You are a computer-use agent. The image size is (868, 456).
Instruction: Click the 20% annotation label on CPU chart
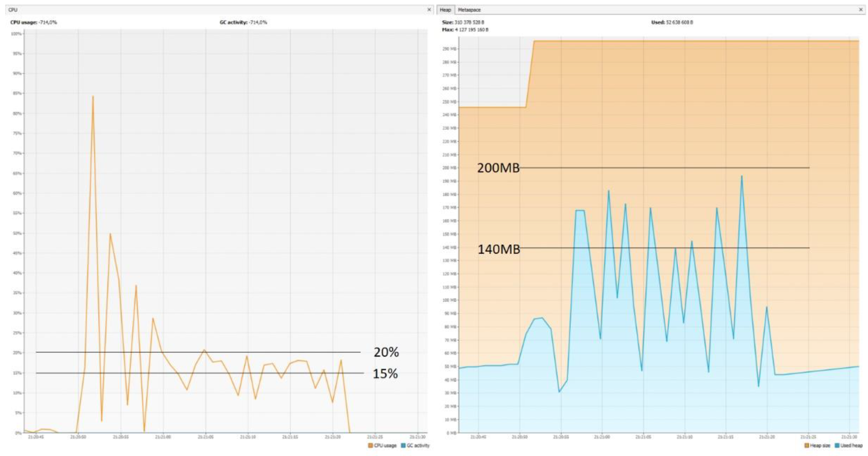tap(386, 352)
